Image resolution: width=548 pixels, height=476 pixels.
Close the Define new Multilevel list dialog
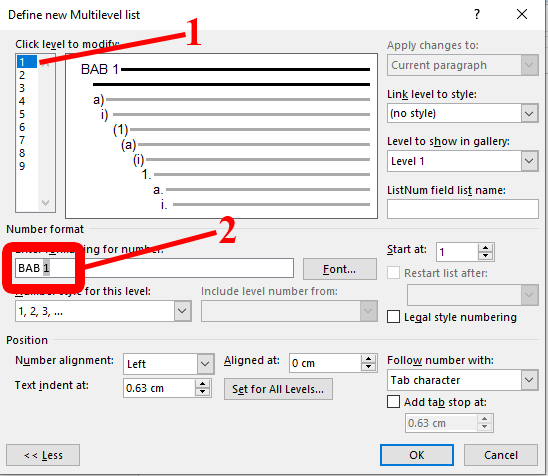522,14
